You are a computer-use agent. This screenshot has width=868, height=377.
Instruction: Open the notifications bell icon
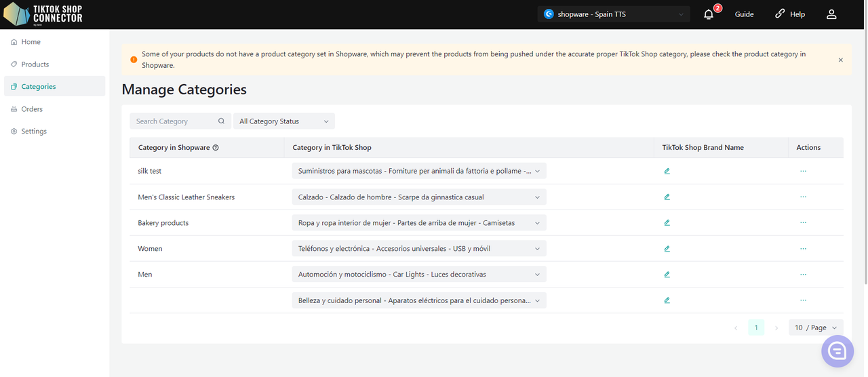[709, 14]
